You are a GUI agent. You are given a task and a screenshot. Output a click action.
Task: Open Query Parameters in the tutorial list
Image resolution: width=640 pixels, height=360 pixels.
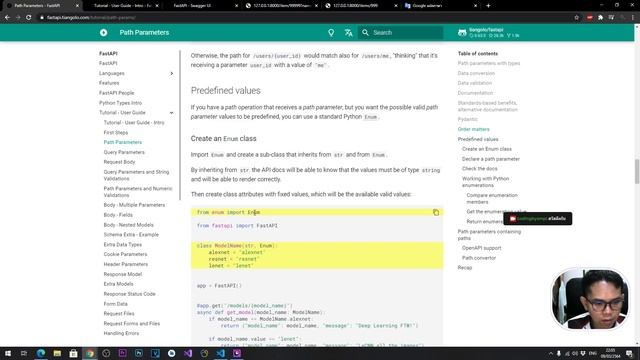tap(124, 152)
